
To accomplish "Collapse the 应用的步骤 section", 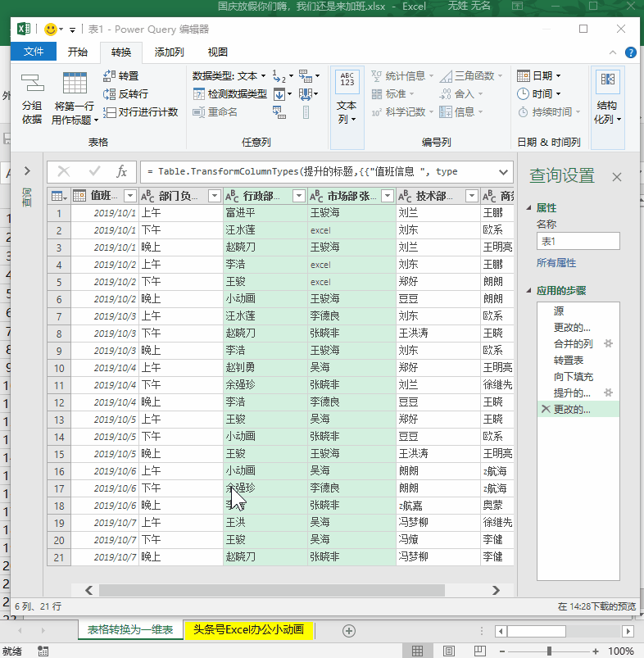I will (529, 290).
